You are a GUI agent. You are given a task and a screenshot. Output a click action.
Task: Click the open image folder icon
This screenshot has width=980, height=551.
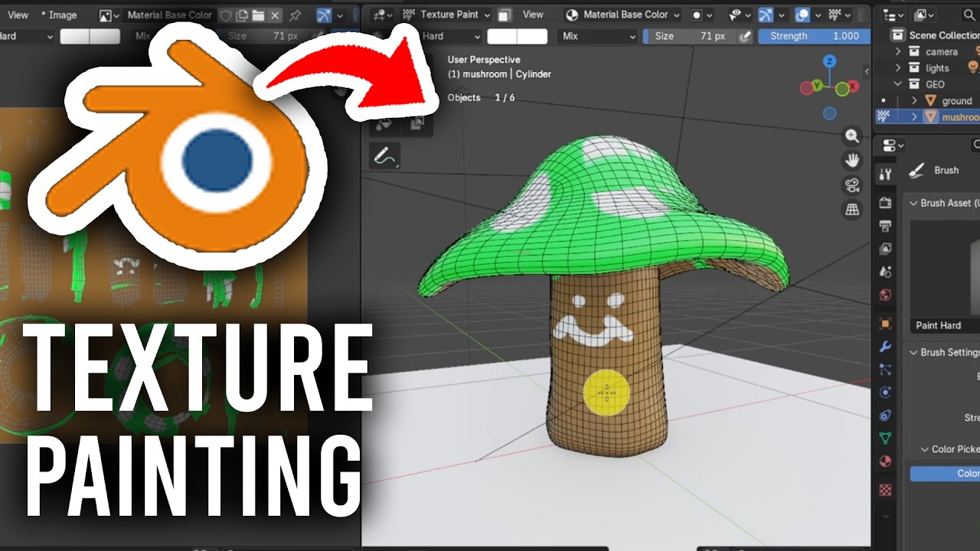[x=258, y=15]
